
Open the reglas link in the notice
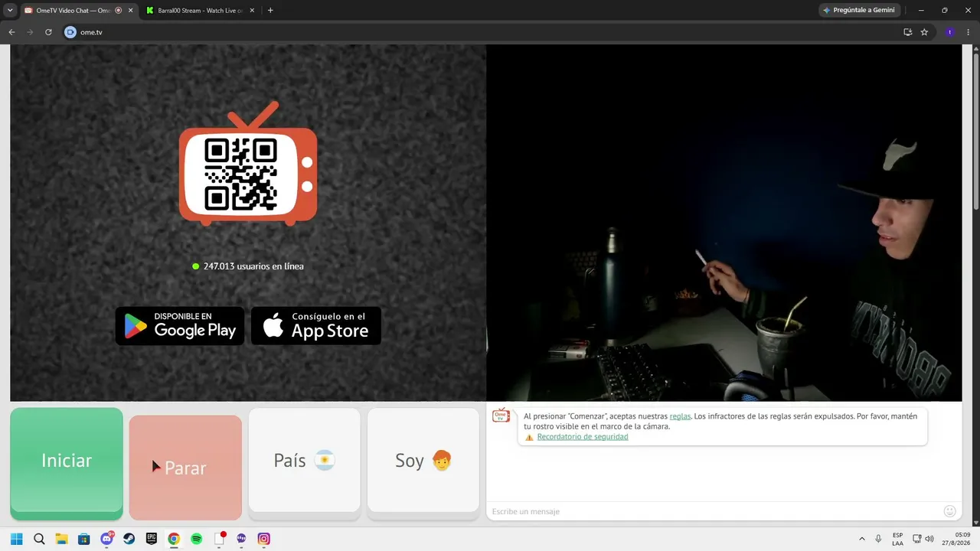[680, 416]
